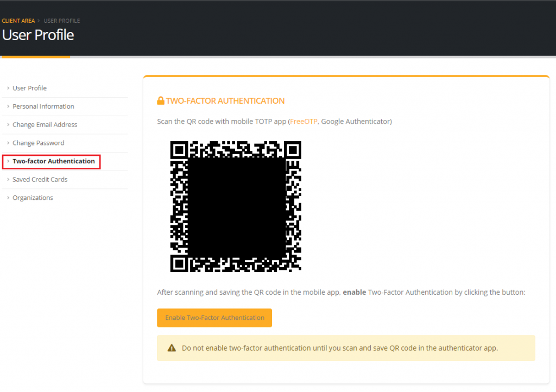Viewport: 556px width, 392px height.
Task: Click the warning triangle icon in the notice
Action: 172,348
